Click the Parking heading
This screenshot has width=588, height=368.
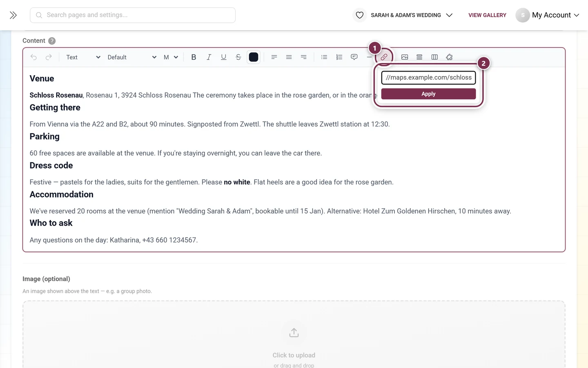tap(45, 137)
